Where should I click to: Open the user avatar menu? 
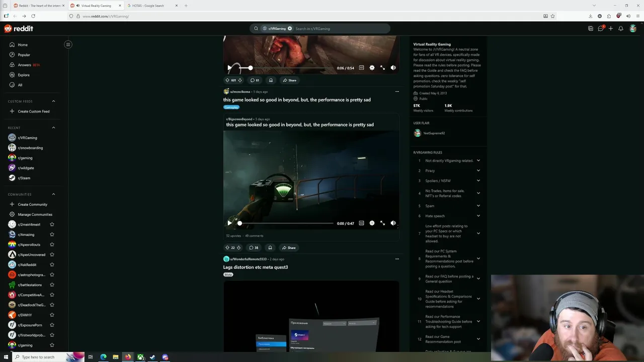coord(633,29)
